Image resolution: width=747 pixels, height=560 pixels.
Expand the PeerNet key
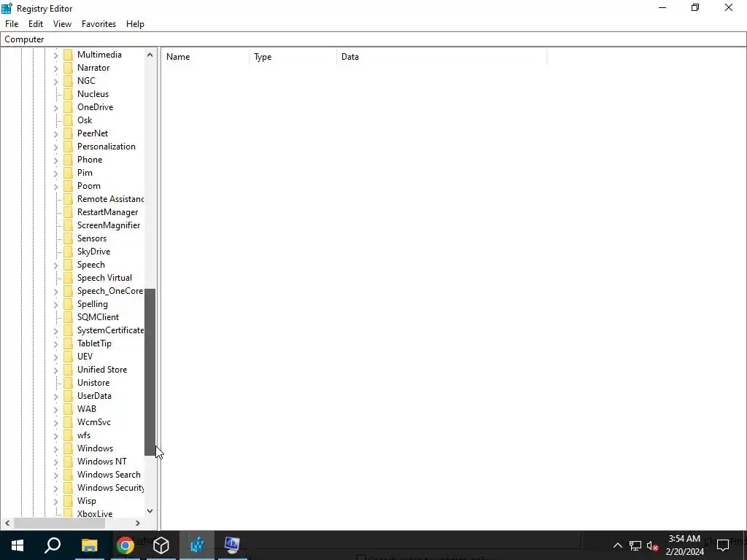coord(55,134)
